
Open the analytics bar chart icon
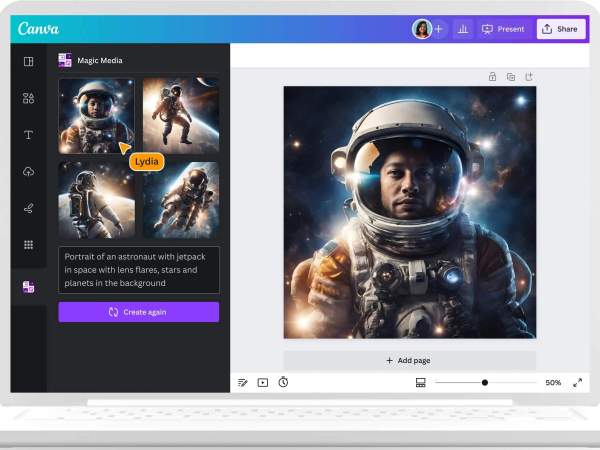coord(463,29)
